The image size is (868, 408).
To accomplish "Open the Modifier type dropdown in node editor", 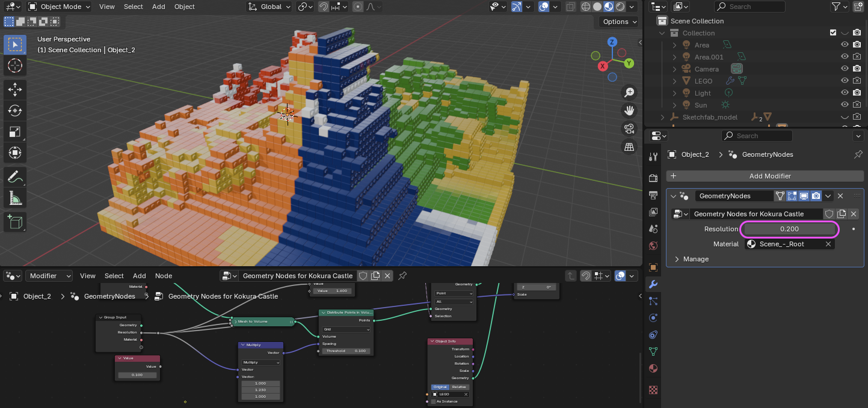I will tap(49, 276).
